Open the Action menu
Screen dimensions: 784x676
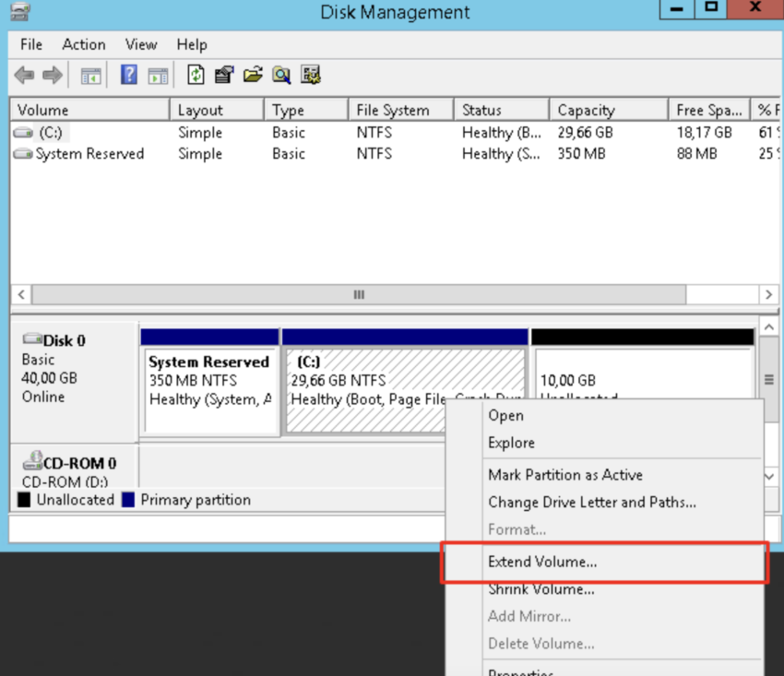click(84, 44)
